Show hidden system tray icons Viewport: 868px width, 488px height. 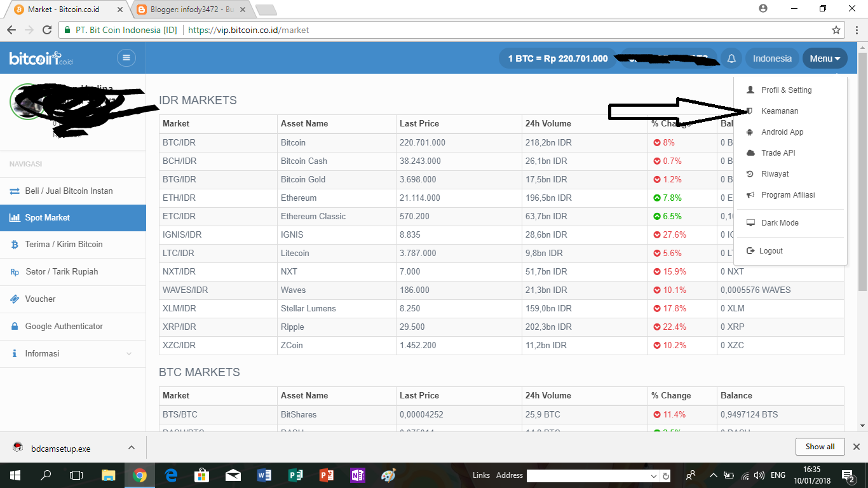tap(713, 475)
